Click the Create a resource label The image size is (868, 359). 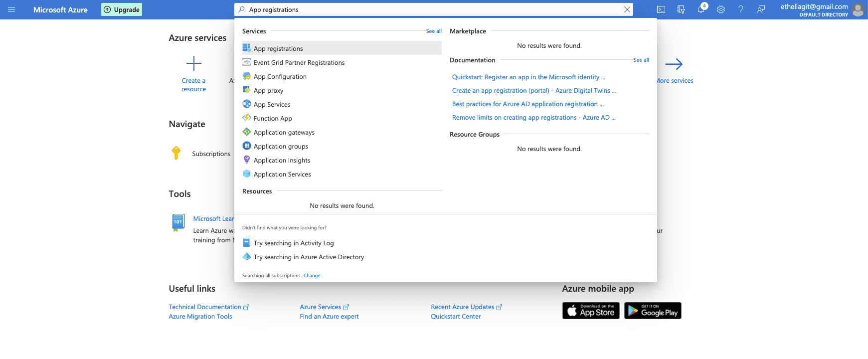tap(193, 85)
